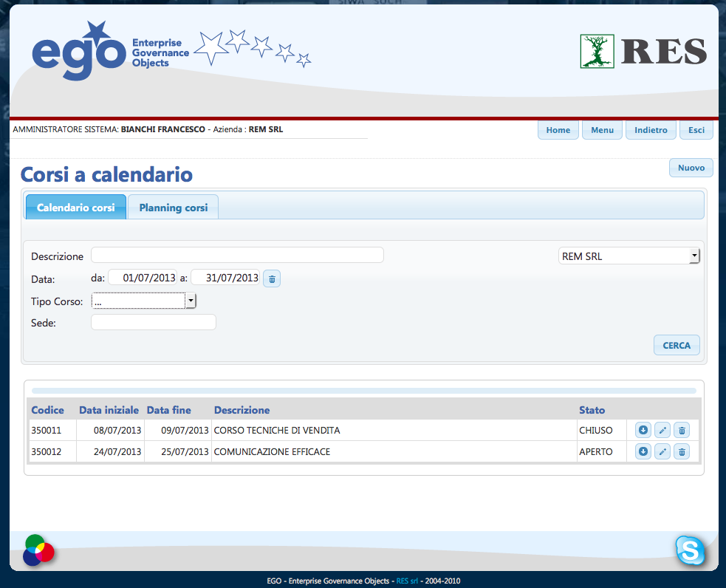This screenshot has width=726, height=588.
Task: Click the colored circles icon in footer
Action: pos(38,550)
